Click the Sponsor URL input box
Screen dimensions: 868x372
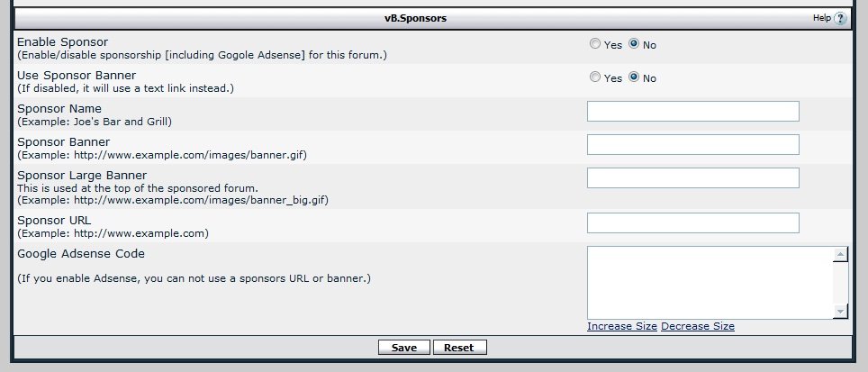[x=693, y=222]
